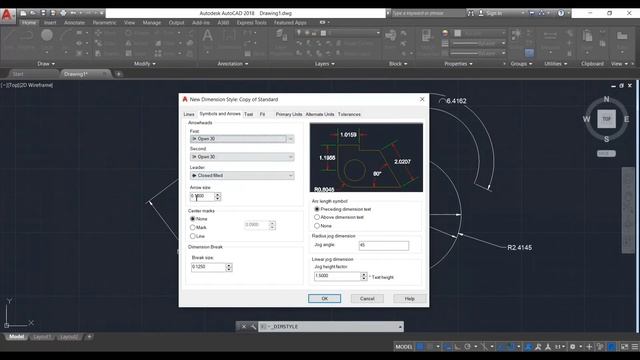Click the Arrow size value field
This screenshot has height=360, width=640.
202,196
